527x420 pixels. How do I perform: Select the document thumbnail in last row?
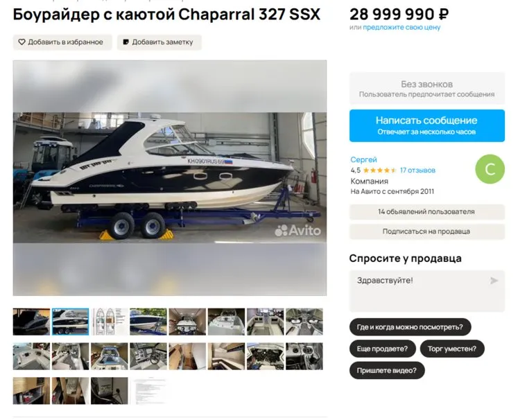pyautogui.click(x=148, y=391)
